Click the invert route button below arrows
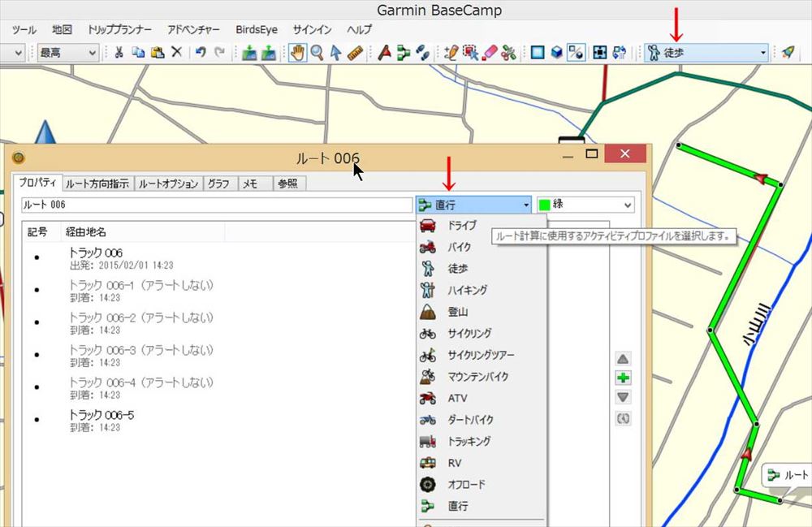The image size is (812, 527). (623, 418)
